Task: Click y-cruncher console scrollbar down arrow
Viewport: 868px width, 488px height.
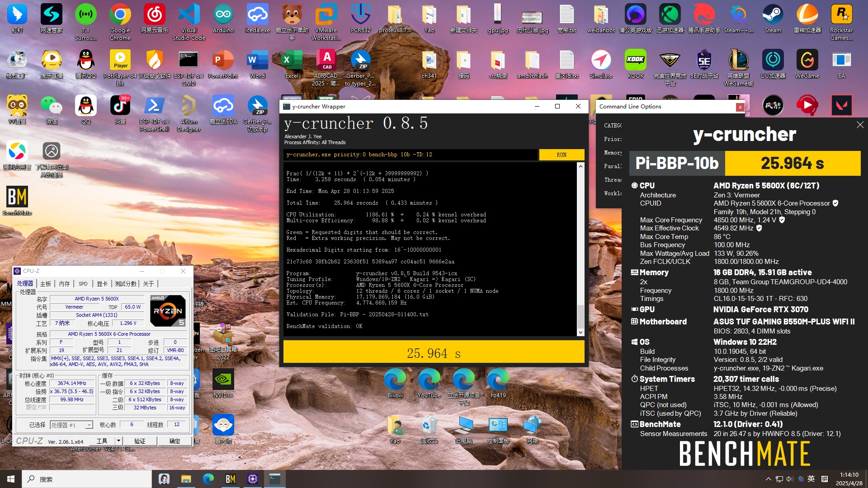Action: [580, 332]
